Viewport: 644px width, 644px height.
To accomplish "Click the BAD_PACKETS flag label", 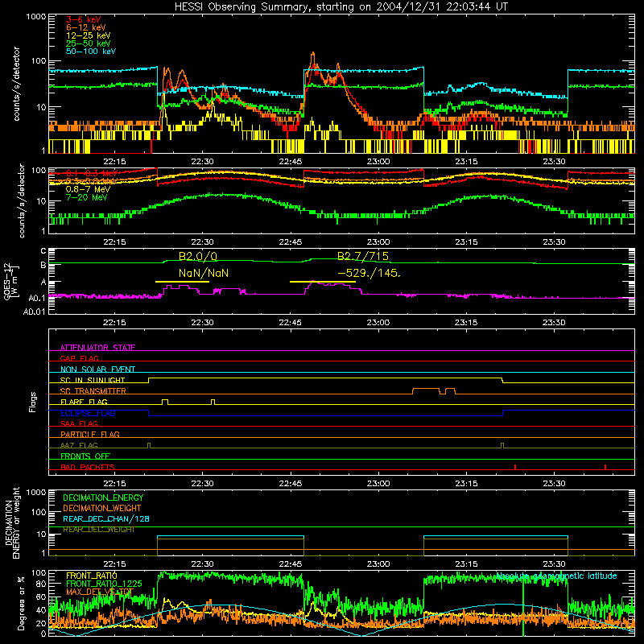I will [x=88, y=467].
